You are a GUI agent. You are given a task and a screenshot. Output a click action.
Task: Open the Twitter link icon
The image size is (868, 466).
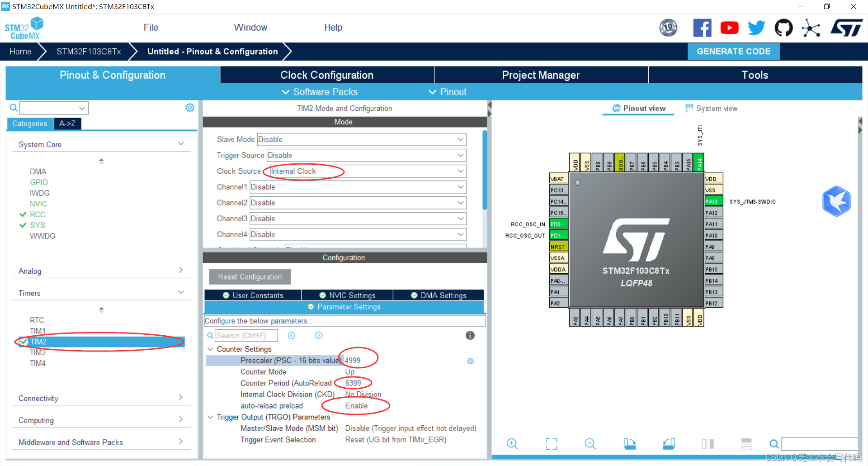point(756,28)
